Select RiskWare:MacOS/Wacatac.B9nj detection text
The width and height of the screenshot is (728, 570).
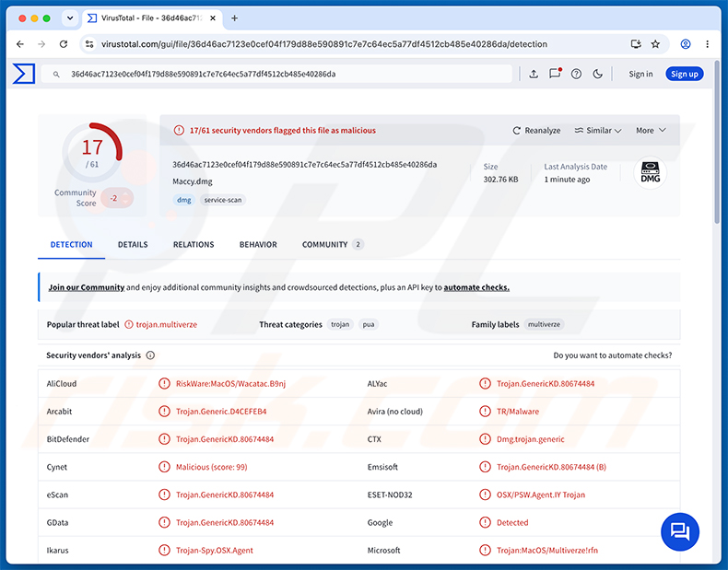[230, 384]
